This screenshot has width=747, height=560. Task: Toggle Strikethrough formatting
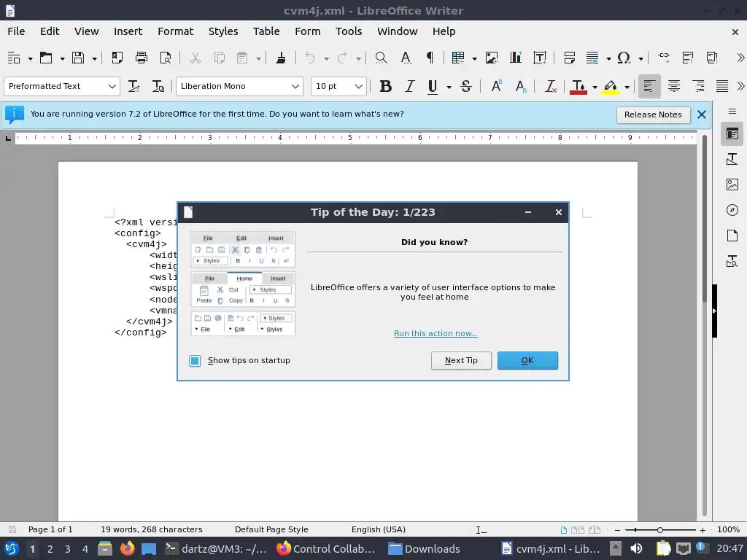click(466, 86)
